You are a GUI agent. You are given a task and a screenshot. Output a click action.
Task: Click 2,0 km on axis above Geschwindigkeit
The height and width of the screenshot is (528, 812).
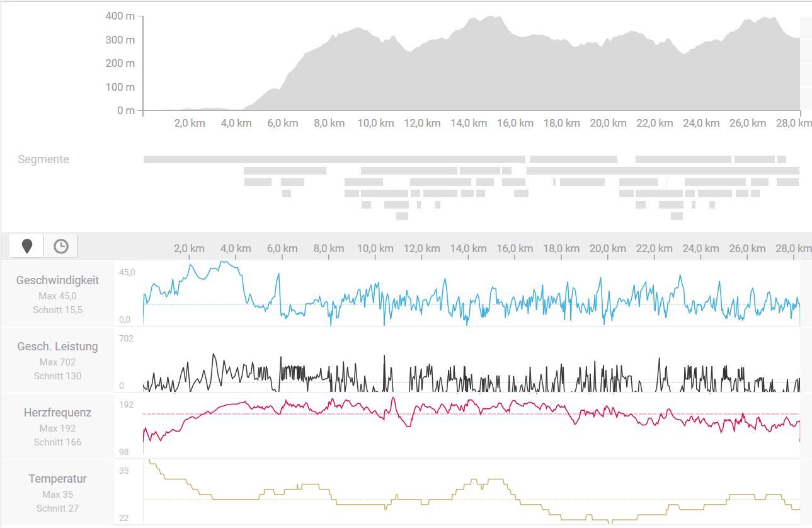tap(190, 248)
